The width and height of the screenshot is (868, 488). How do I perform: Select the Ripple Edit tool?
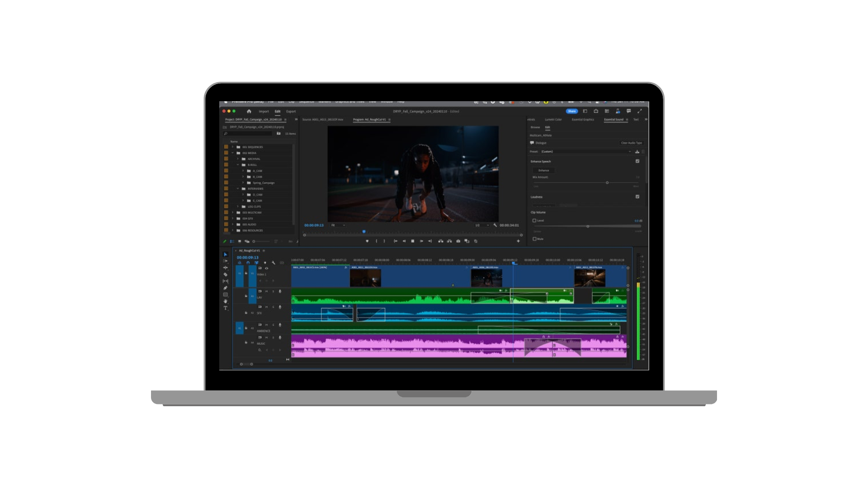pyautogui.click(x=225, y=267)
